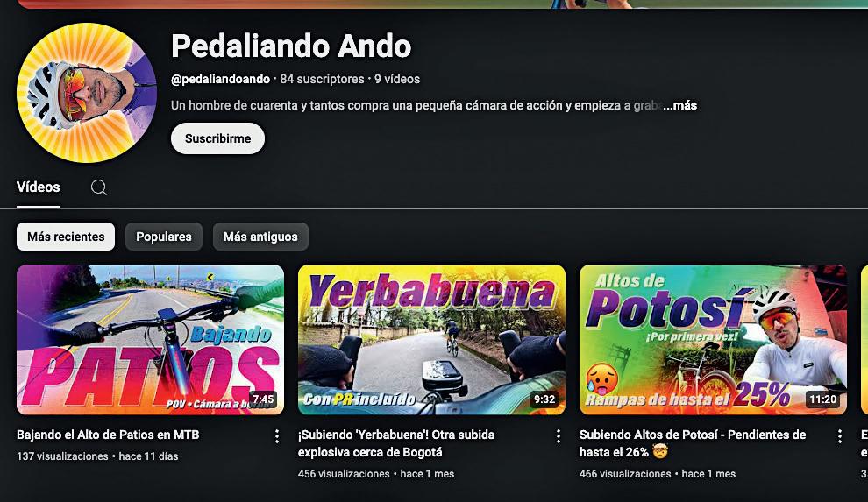Open the Bajando PATIOS video thumbnail
868x502 pixels.
coord(150,340)
